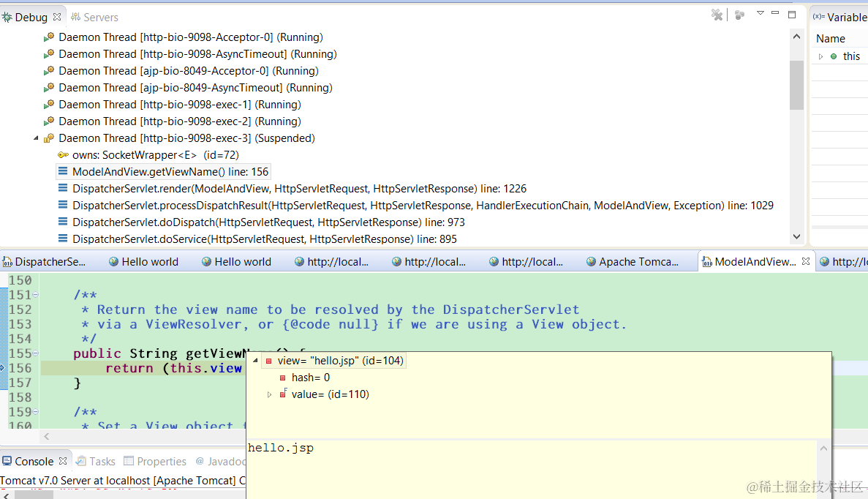Select the 'this' variable row
Viewport: 868px width, 499px height.
(x=840, y=56)
